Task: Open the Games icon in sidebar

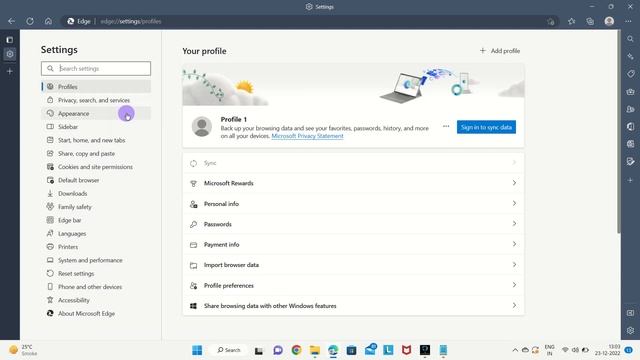Action: (x=630, y=109)
